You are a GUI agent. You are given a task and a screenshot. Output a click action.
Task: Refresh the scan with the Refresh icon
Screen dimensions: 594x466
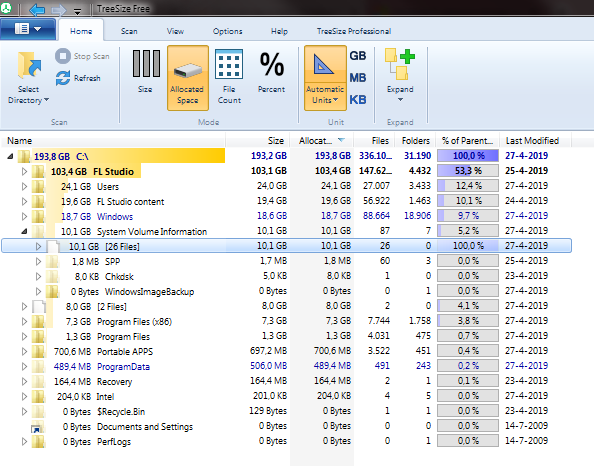(x=63, y=78)
